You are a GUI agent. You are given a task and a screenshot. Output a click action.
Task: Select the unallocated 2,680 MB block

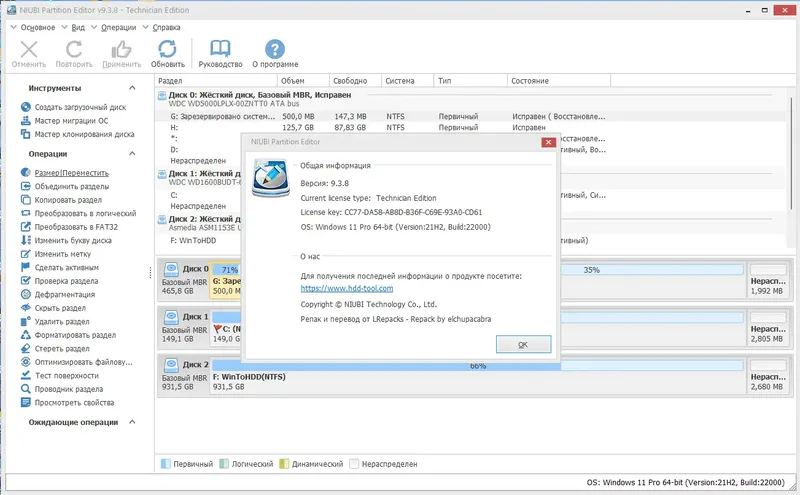[768, 375]
